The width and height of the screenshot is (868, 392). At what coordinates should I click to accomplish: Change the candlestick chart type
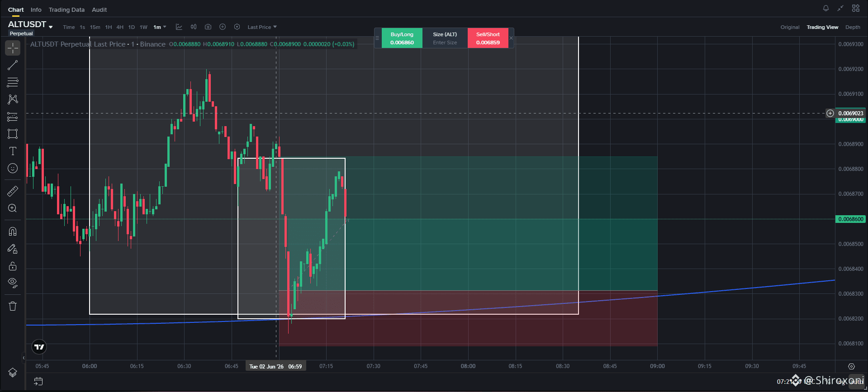point(194,27)
